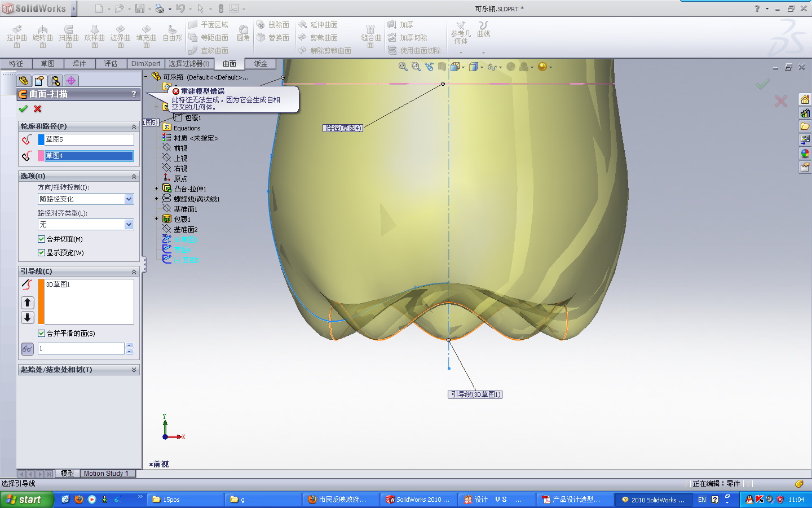Viewport: 812px width, 508px height.
Task: Accept feature with viewport green checkmark
Action: click(762, 84)
